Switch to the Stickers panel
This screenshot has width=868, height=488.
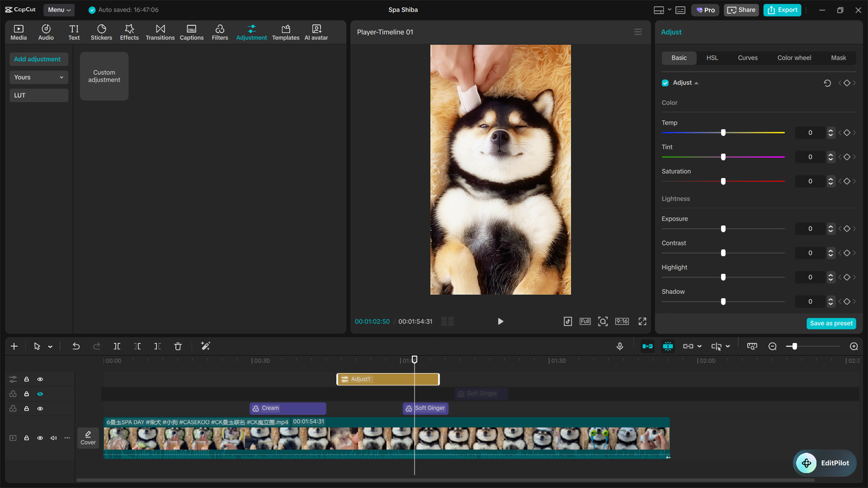(101, 31)
